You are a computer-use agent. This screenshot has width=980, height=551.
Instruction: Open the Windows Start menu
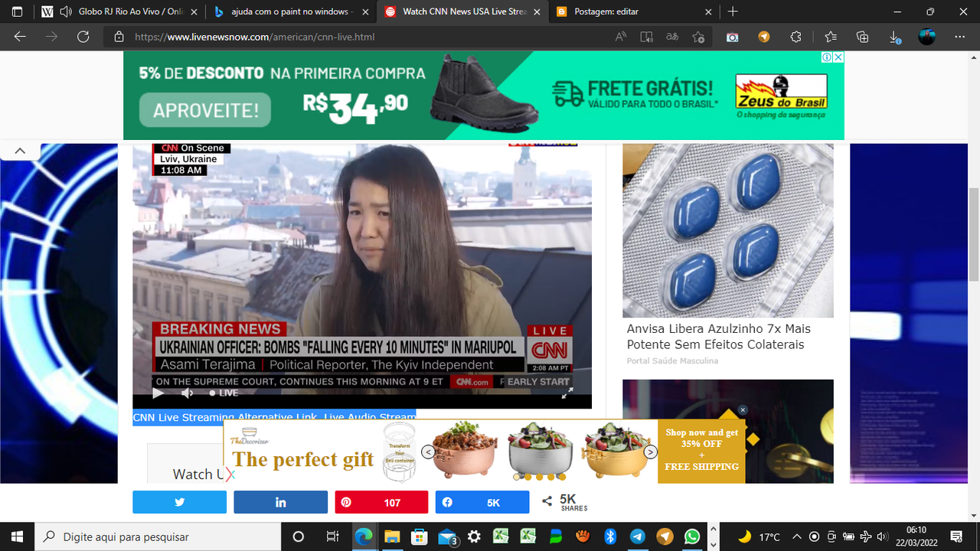(17, 536)
